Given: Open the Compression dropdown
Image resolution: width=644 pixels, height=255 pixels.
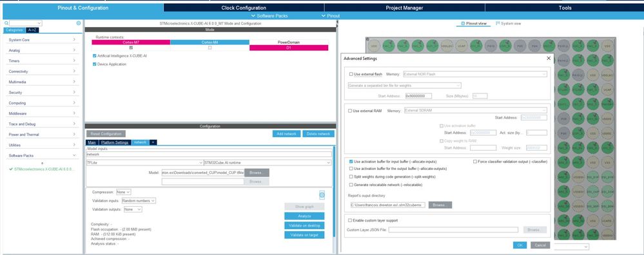Looking at the screenshot, I should (123, 192).
